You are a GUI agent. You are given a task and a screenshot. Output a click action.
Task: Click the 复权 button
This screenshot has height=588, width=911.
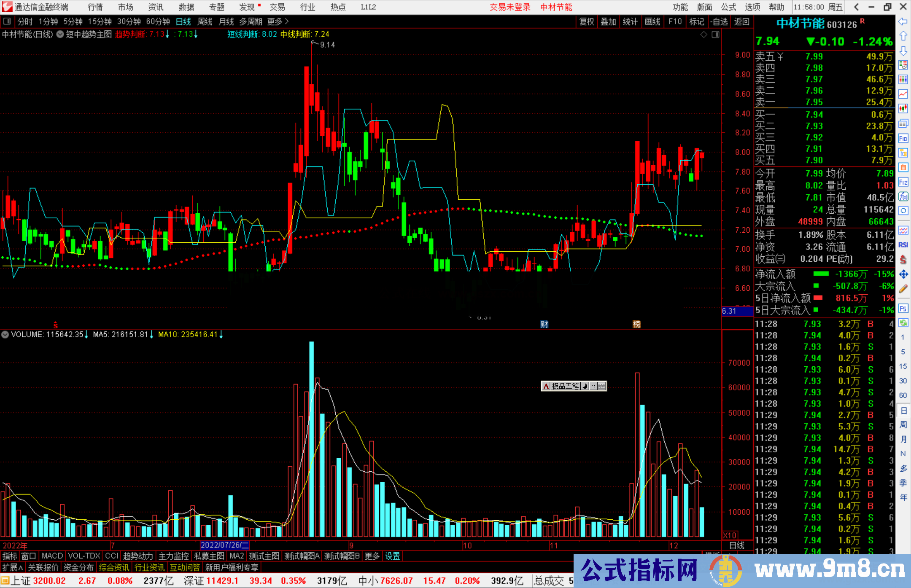click(x=586, y=21)
